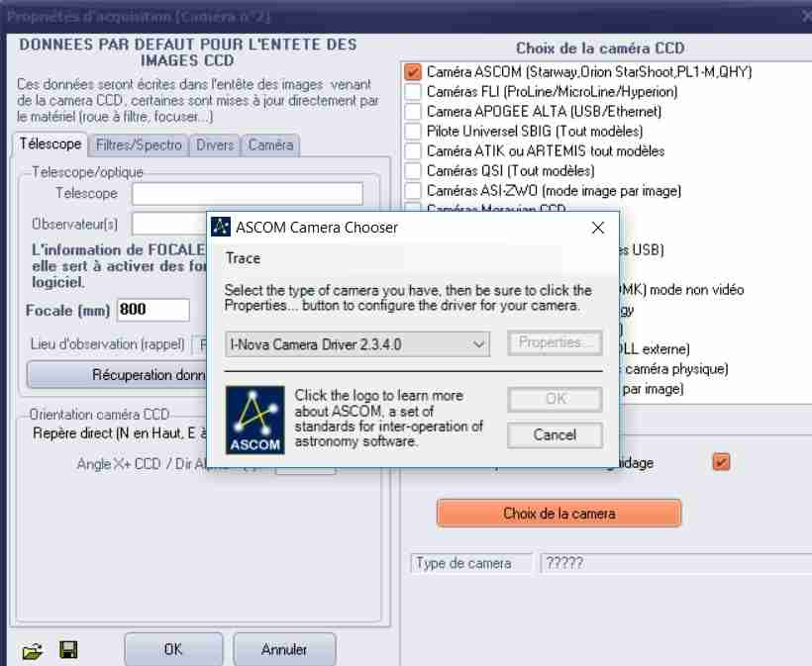
Task: Close the ASCOM Camera Chooser dialog
Action: [597, 228]
